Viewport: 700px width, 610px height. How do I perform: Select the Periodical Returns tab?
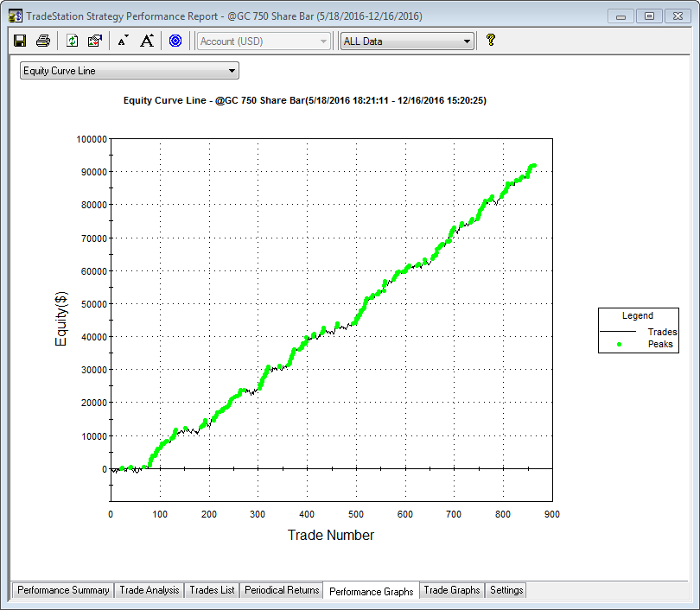click(x=282, y=590)
